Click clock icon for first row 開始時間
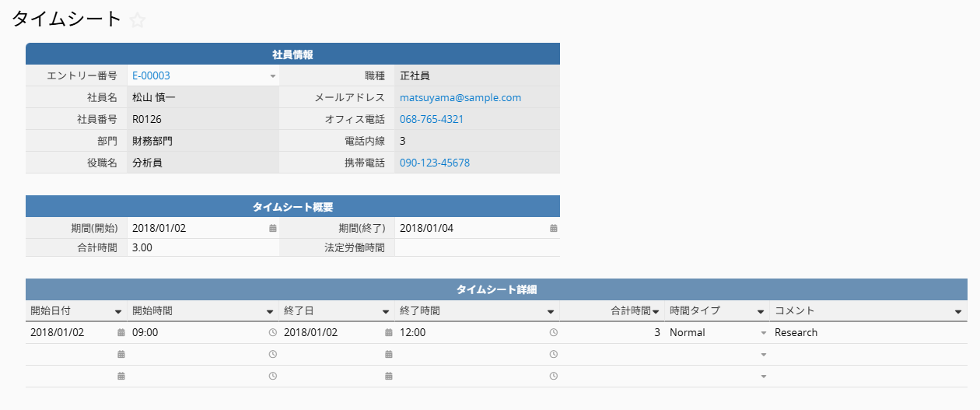The image size is (980, 410). pos(272,333)
